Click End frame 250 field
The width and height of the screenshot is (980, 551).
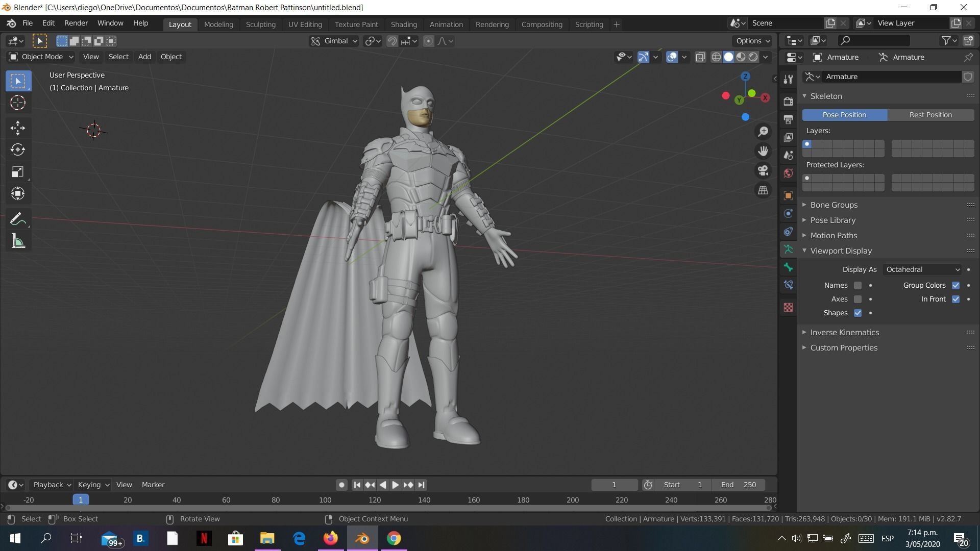(x=739, y=485)
